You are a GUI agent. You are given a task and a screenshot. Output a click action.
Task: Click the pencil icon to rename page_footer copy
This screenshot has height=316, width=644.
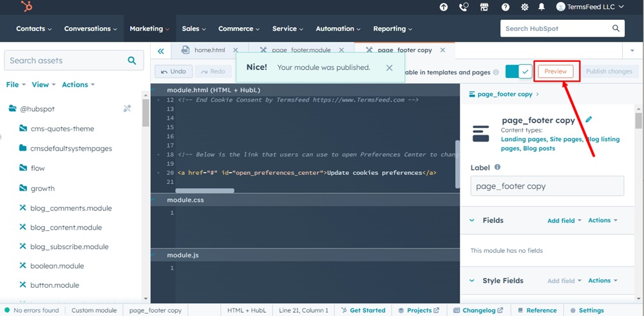tap(589, 120)
